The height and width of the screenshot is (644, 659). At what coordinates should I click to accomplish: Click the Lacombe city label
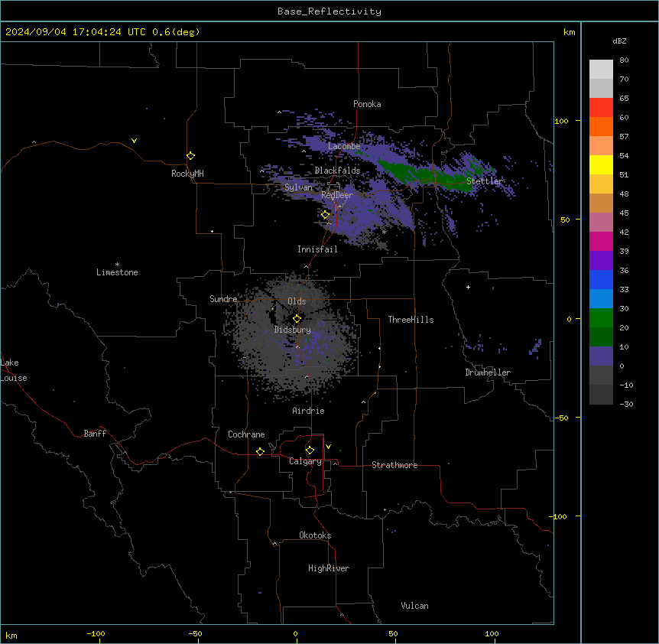344,146
